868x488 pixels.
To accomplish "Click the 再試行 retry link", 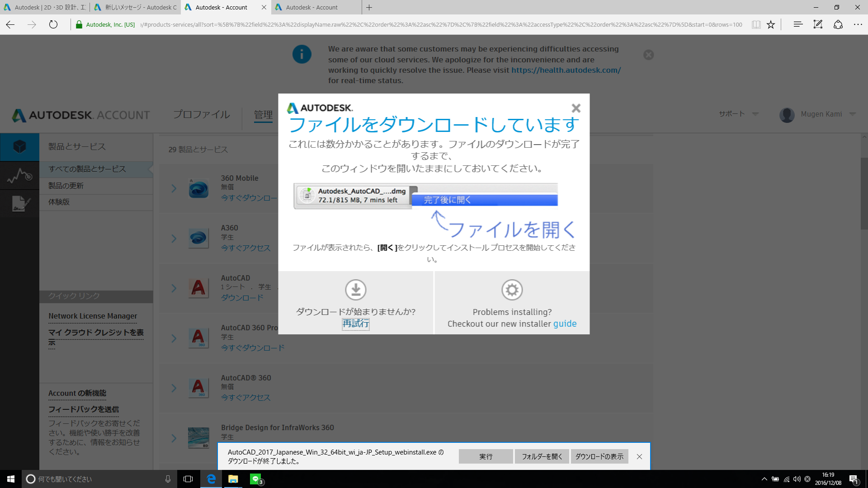I will 356,324.
